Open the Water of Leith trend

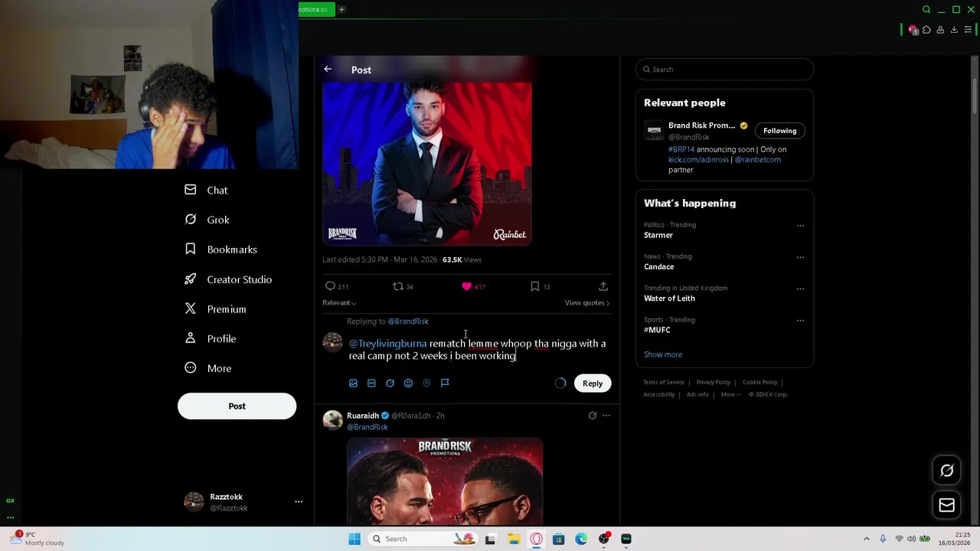669,298
